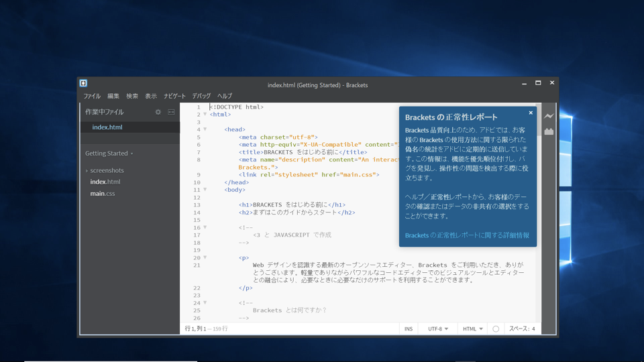Open the HTML language mode dropdown
The height and width of the screenshot is (362, 644).
(x=473, y=328)
